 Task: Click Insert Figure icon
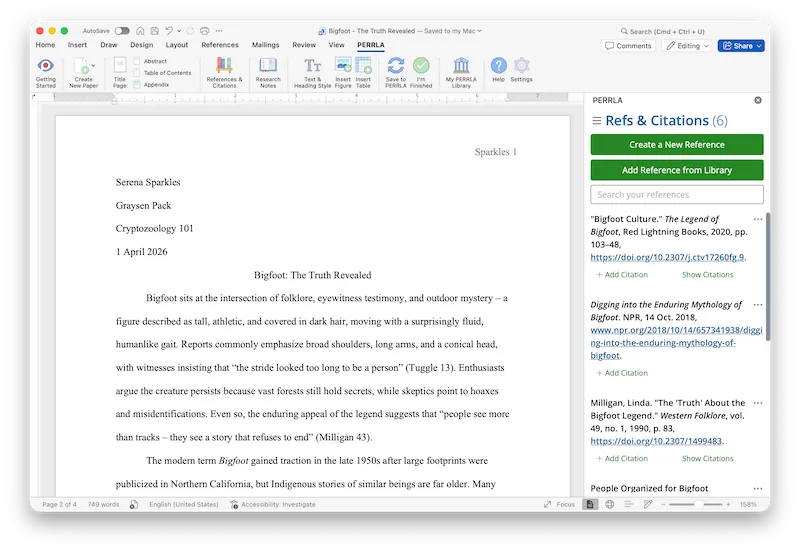(x=343, y=65)
